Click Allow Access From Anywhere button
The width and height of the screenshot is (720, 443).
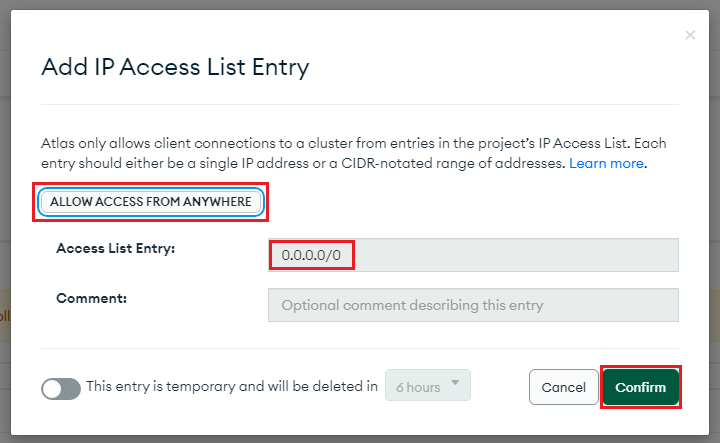(151, 202)
